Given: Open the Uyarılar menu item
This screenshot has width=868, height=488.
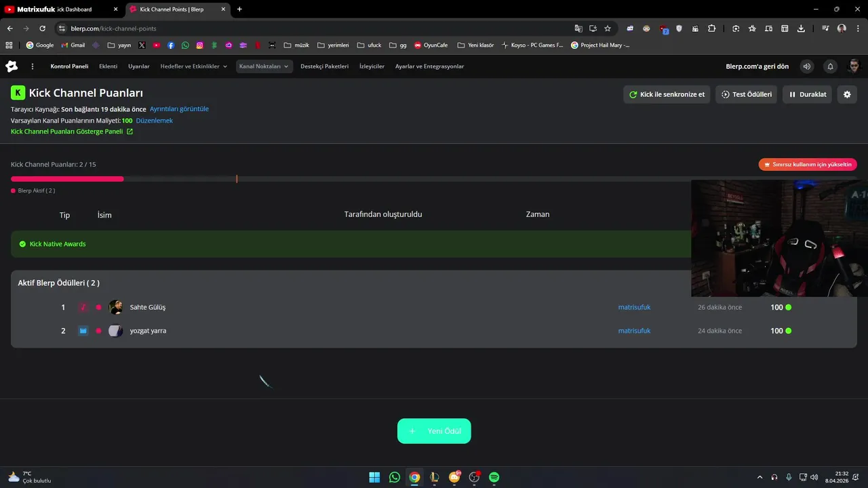Looking at the screenshot, I should [139, 66].
